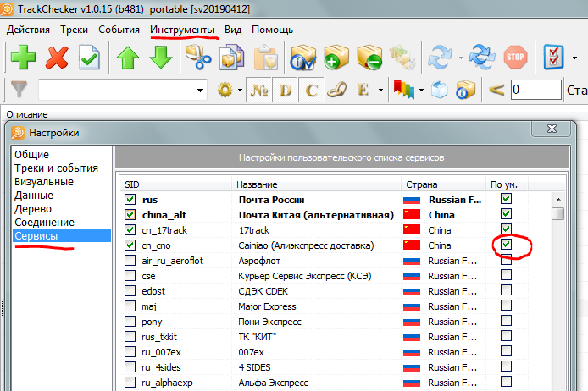Image resolution: width=588 pixels, height=391 pixels.
Task: Open the dropdown arrow after E button
Action: pos(380,91)
